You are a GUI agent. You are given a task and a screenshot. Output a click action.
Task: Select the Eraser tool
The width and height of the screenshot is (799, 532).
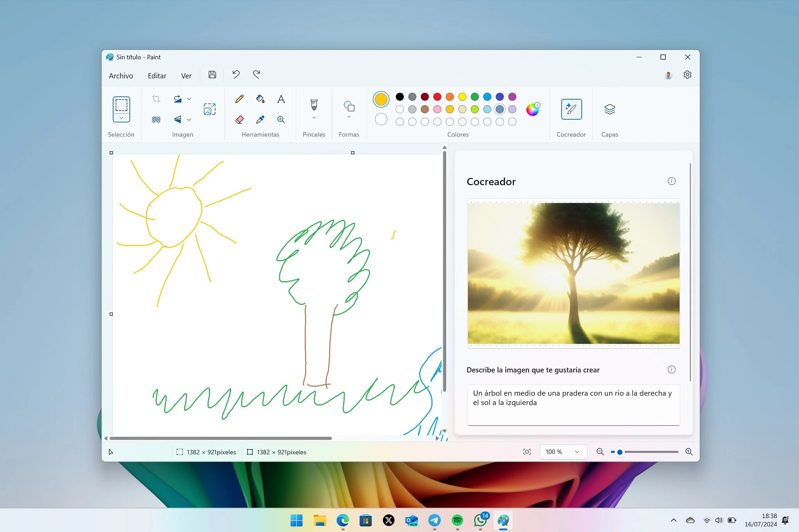pos(239,120)
